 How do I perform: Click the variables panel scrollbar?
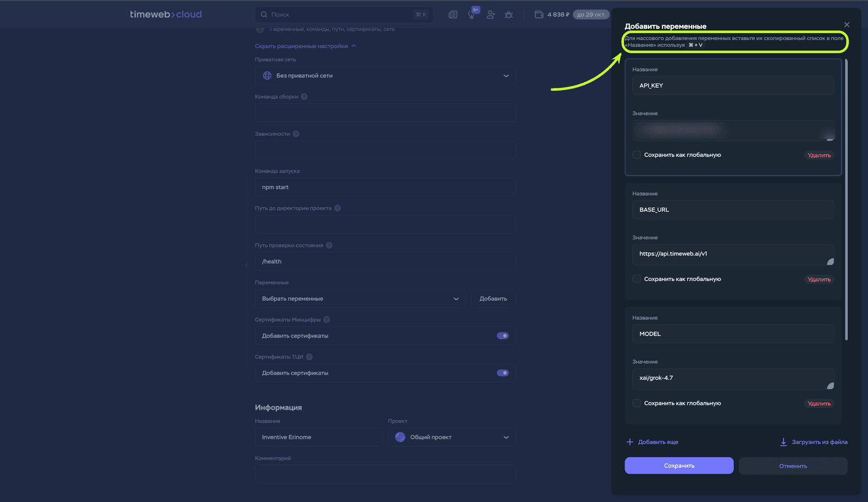click(x=846, y=200)
